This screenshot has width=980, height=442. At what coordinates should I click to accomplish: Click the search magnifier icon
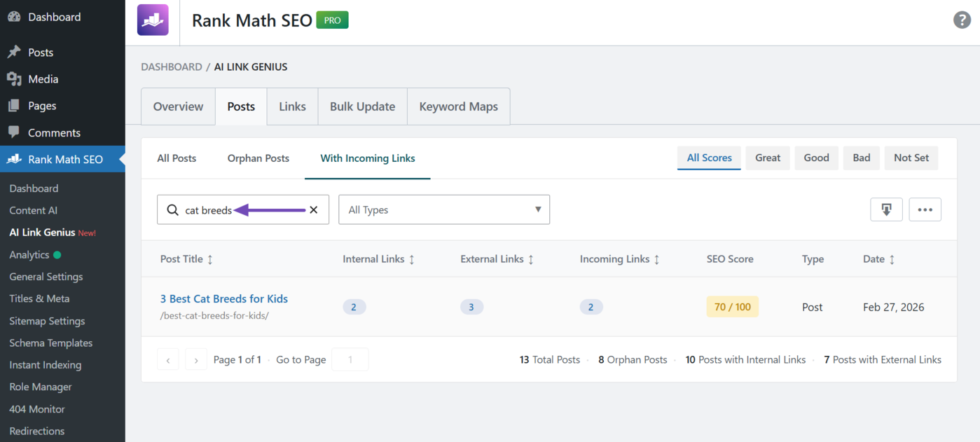click(x=172, y=210)
